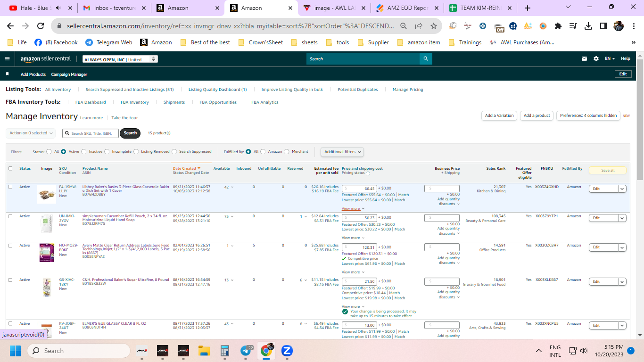Open the Seller Central hamburger menu

click(x=7, y=59)
